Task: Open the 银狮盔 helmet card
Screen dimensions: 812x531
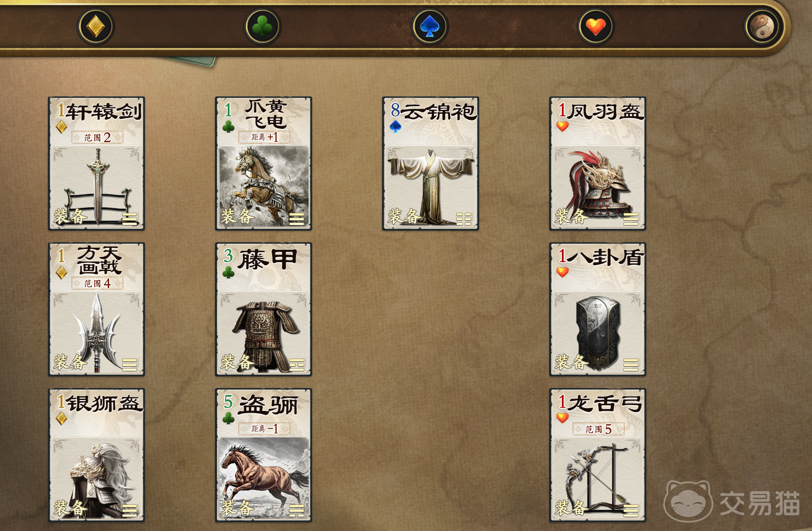Action: click(x=97, y=455)
